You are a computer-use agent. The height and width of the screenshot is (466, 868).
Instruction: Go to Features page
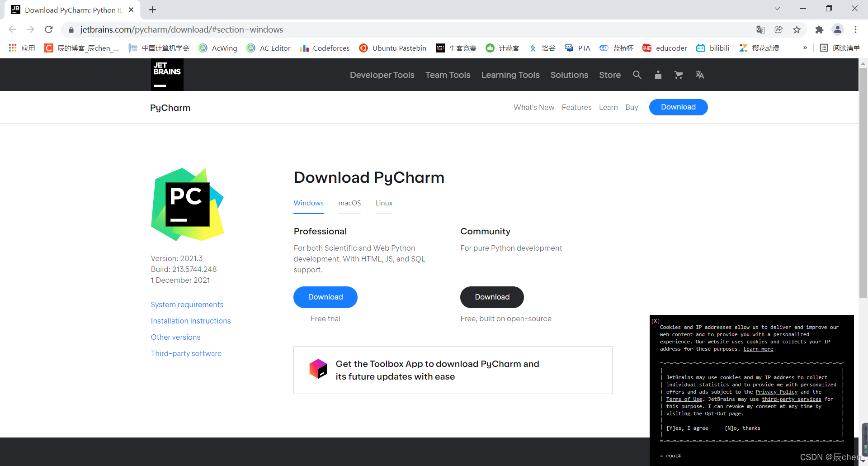[576, 107]
